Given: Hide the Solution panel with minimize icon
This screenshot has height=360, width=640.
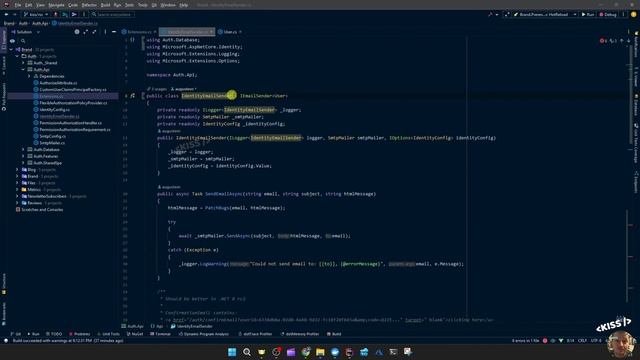Looking at the screenshot, I should [114, 32].
